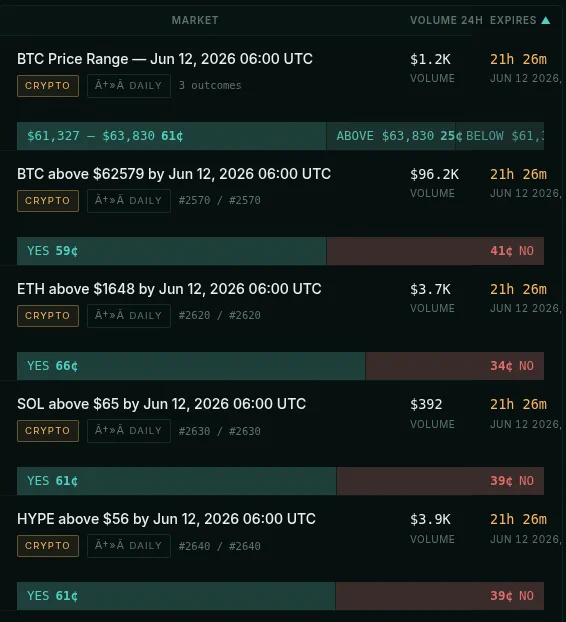This screenshot has width=566, height=622.
Task: Select the $61,327 – $63,830 61¢ outcome
Action: click(171, 136)
